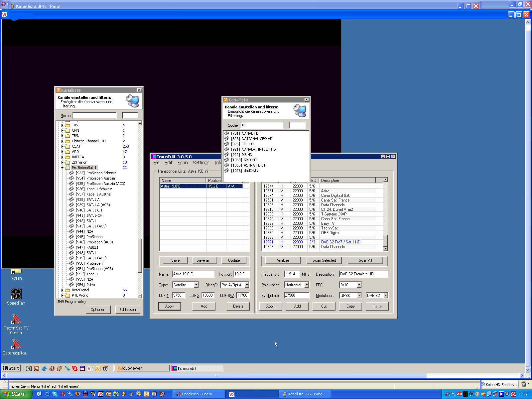532x399 pixels.
Task: Click the blue play-arrow tray icon
Action: 501,394
